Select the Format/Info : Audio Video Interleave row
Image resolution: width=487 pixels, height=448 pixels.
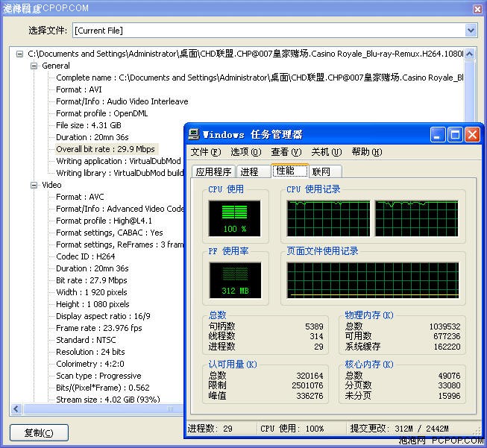click(x=122, y=101)
